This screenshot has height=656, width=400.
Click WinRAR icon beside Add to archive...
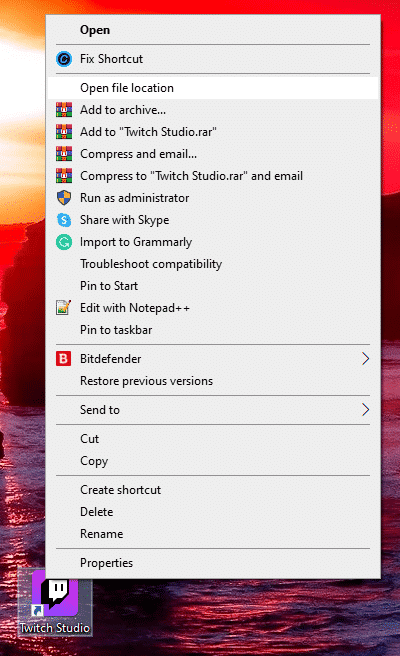pos(64,110)
